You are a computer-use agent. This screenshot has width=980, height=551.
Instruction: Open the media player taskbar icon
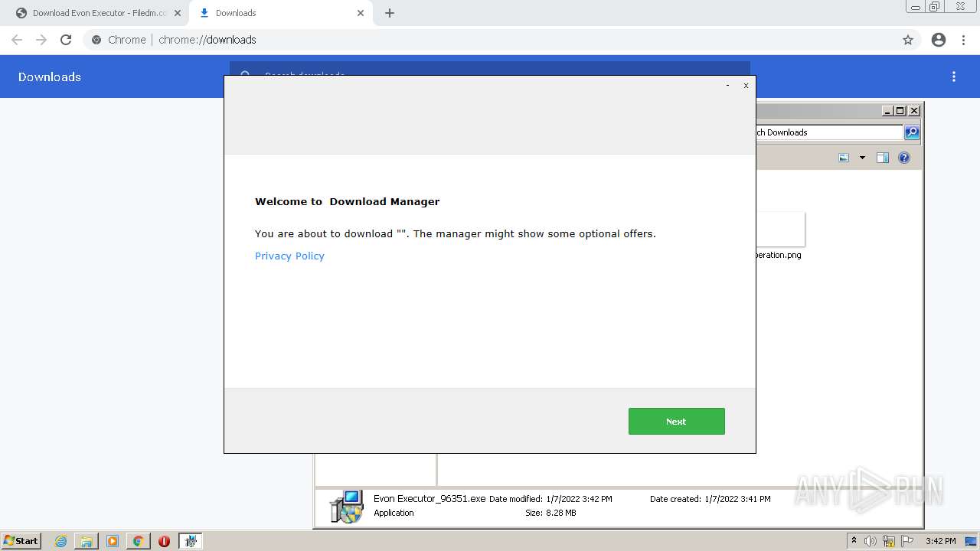pos(113,541)
